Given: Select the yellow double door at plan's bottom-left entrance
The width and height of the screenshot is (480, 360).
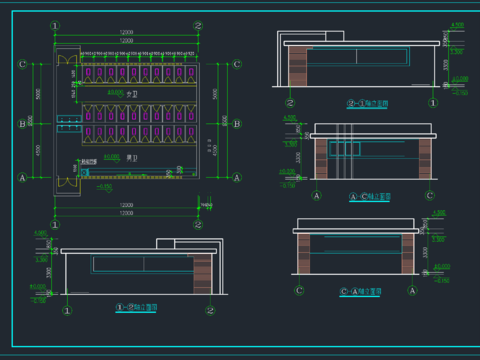Looking at the screenshot, I should click(x=67, y=182).
